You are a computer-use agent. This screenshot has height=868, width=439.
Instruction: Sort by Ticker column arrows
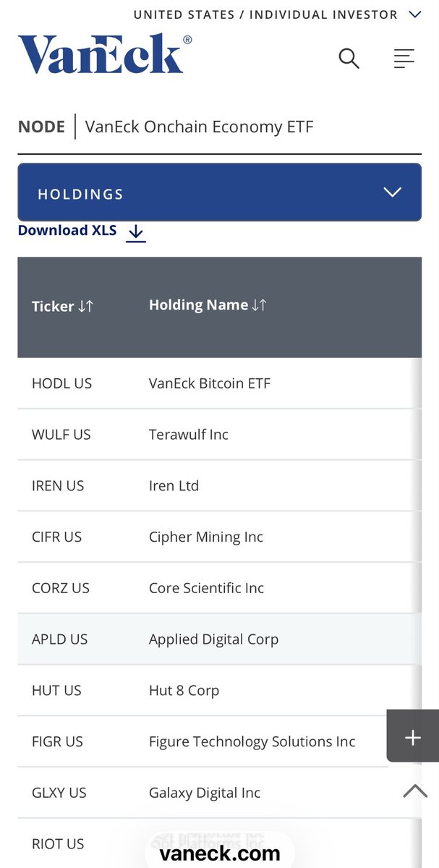tap(85, 307)
